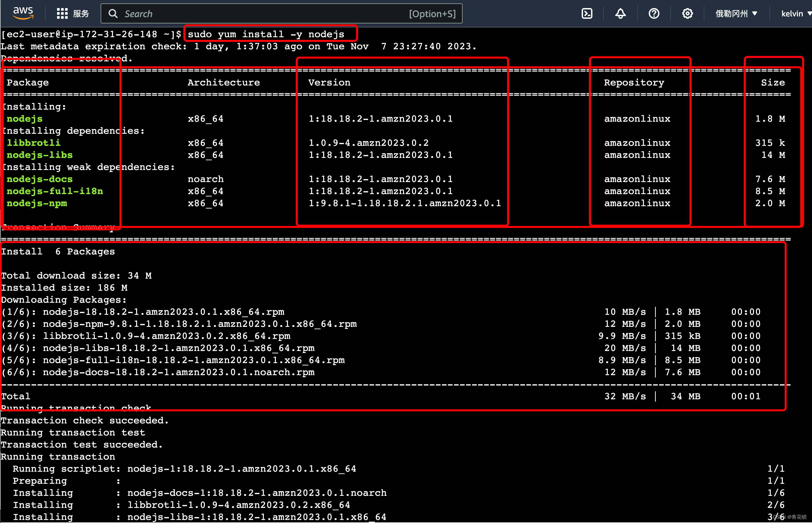Click the 'Repository' column header

[x=634, y=82]
